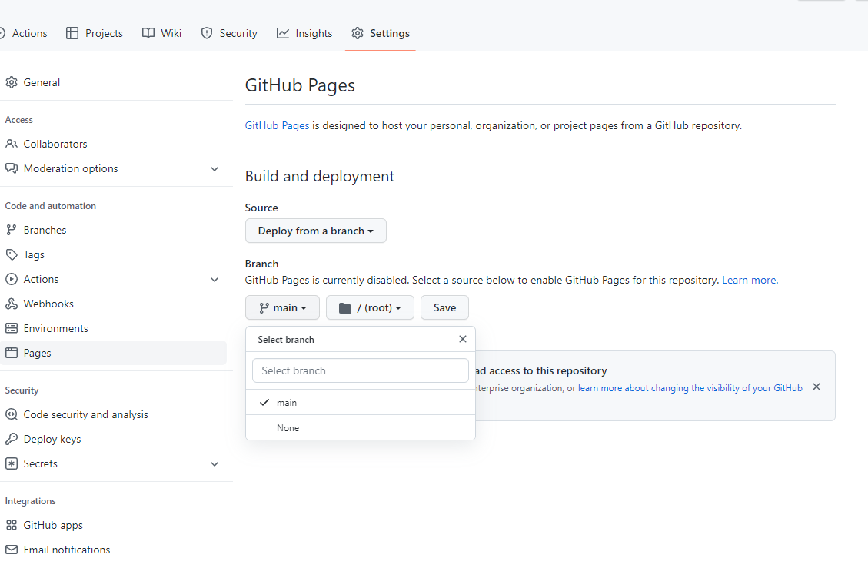Dismiss the repository access notice banner

[816, 387]
